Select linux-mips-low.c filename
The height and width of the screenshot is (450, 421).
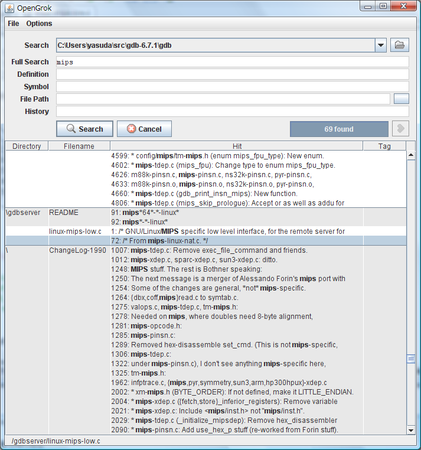75,231
